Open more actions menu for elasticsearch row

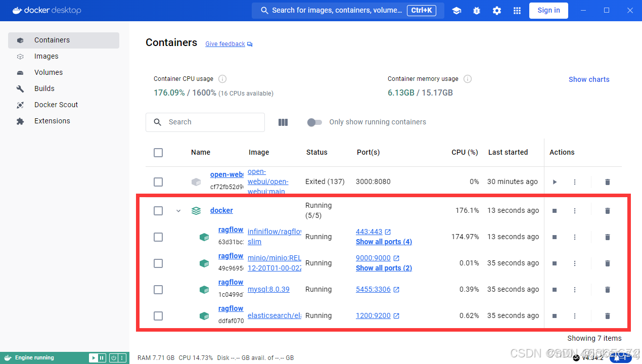575,316
